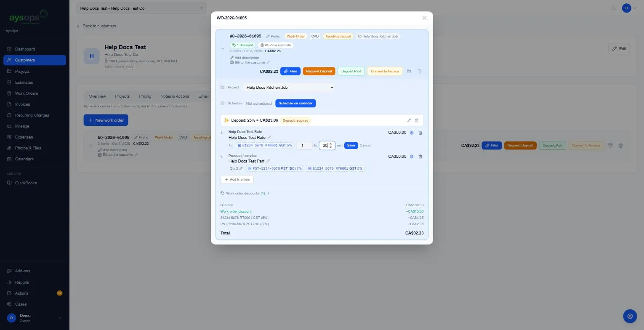Click the hours input field
The width and height of the screenshot is (644, 330).
(304, 145)
